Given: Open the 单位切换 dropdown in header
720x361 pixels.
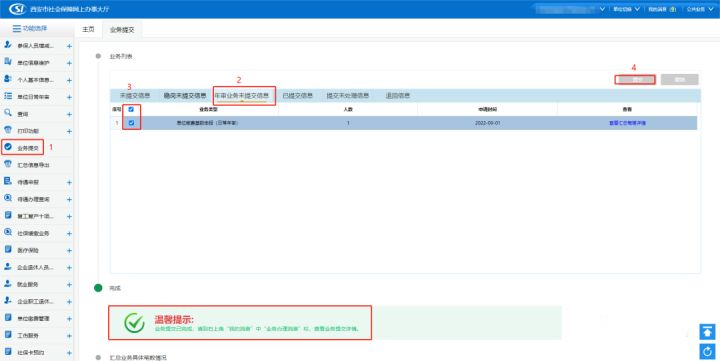Looking at the screenshot, I should coord(626,9).
